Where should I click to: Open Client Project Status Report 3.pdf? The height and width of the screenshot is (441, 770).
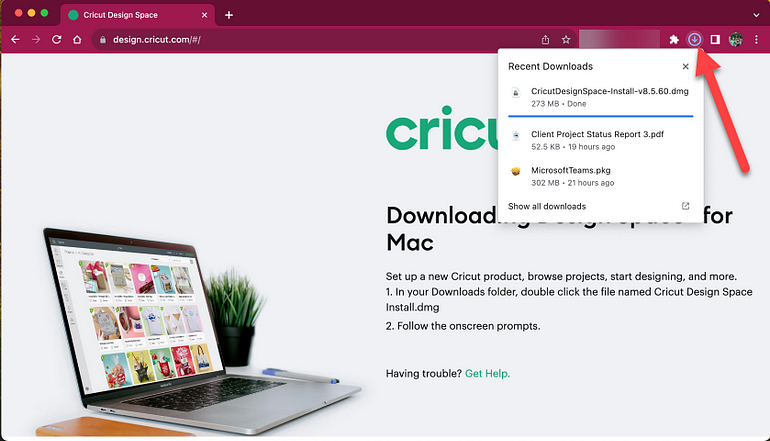[601, 140]
